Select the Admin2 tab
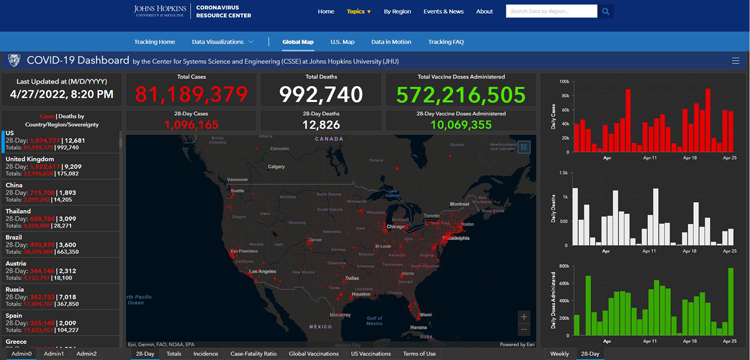Image resolution: width=750 pixels, height=360 pixels. point(87,354)
